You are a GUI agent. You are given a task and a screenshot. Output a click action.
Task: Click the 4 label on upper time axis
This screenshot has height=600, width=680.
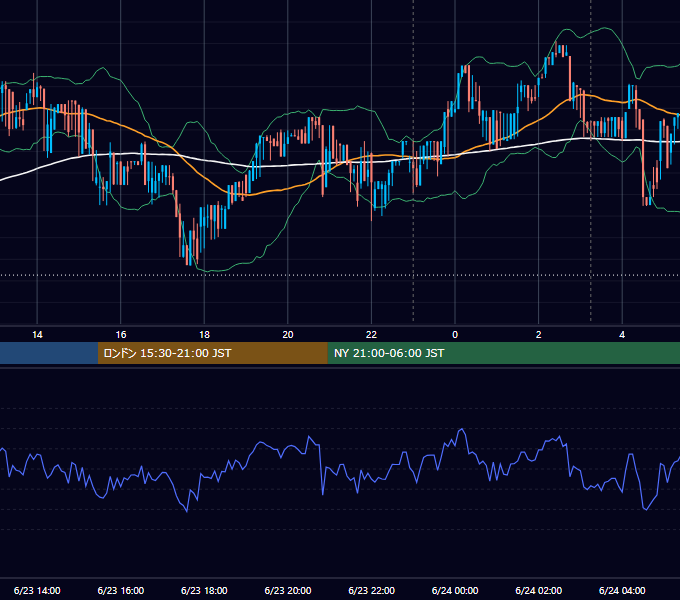(x=622, y=335)
